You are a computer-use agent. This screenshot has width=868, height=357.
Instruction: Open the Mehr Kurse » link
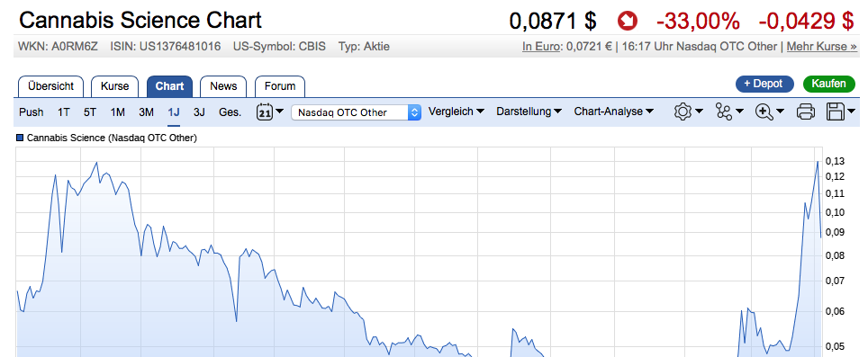pyautogui.click(x=821, y=47)
